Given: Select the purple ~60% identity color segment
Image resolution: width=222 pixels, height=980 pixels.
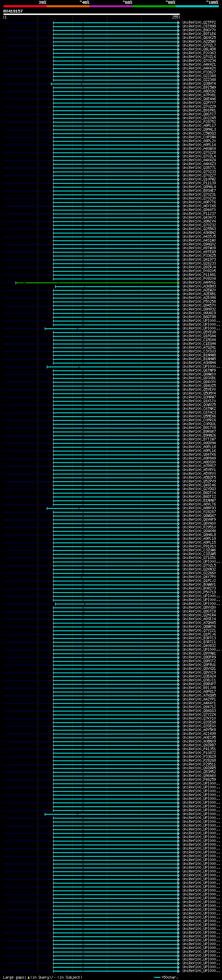Looking at the screenshot, I should click(111, 6).
